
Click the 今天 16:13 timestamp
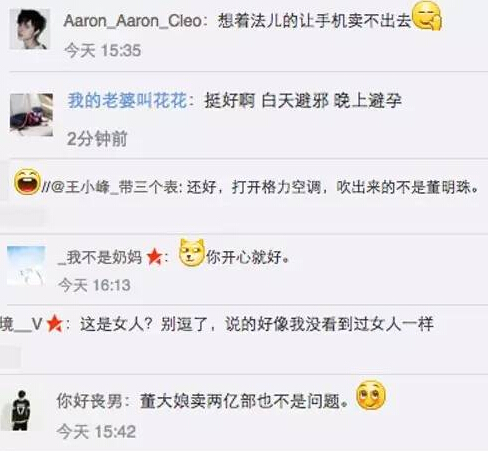94,285
